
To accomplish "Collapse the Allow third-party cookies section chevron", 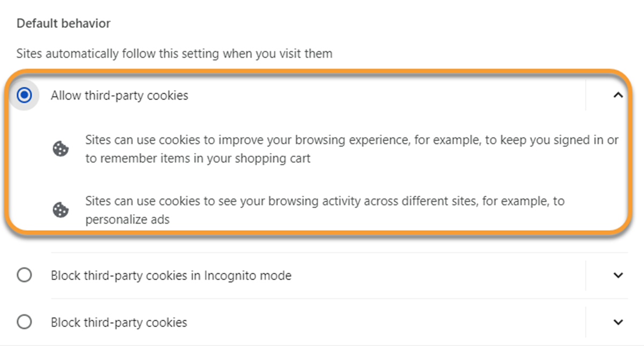I will [x=618, y=95].
